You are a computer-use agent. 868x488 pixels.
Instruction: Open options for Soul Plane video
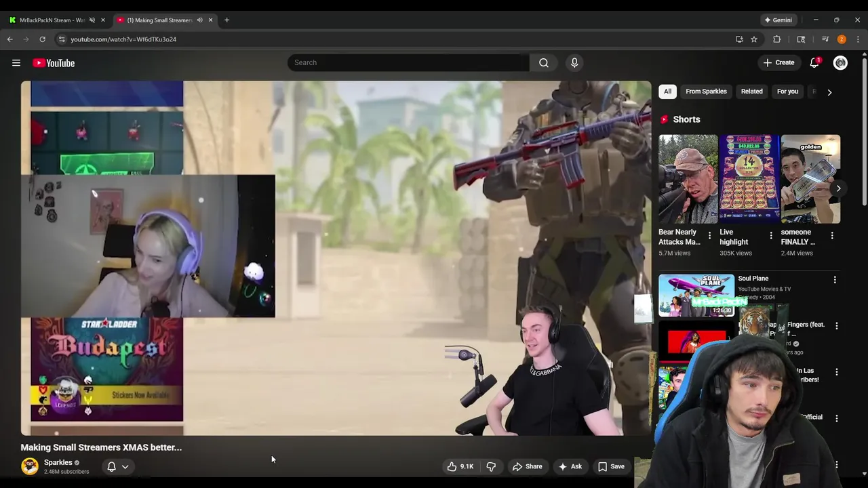coord(835,279)
